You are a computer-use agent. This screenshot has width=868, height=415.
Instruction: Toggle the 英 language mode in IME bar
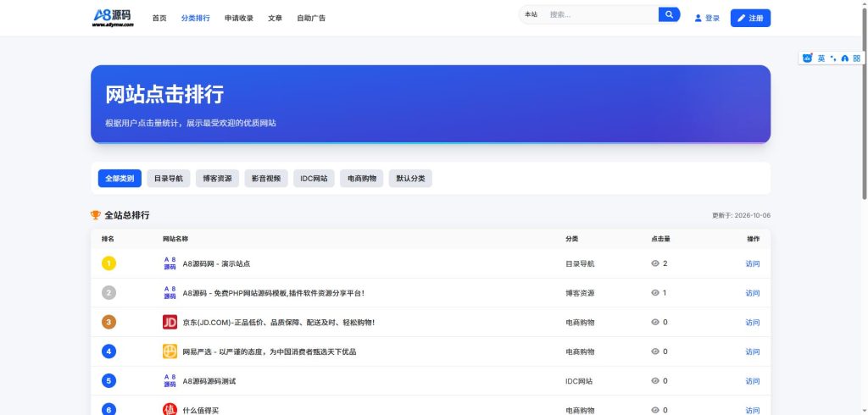pos(821,58)
